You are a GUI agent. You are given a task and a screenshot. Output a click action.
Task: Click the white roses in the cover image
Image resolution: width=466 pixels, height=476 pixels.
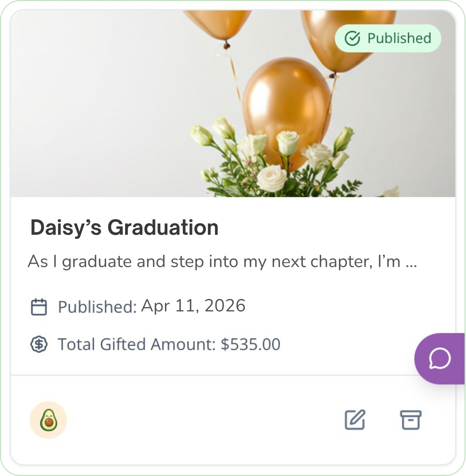coord(272,177)
